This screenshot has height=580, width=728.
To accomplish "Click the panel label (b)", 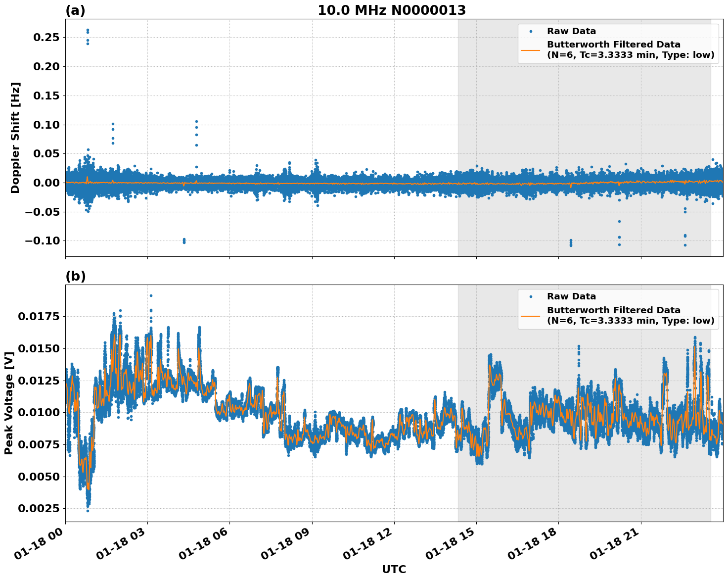I will click(x=76, y=276).
